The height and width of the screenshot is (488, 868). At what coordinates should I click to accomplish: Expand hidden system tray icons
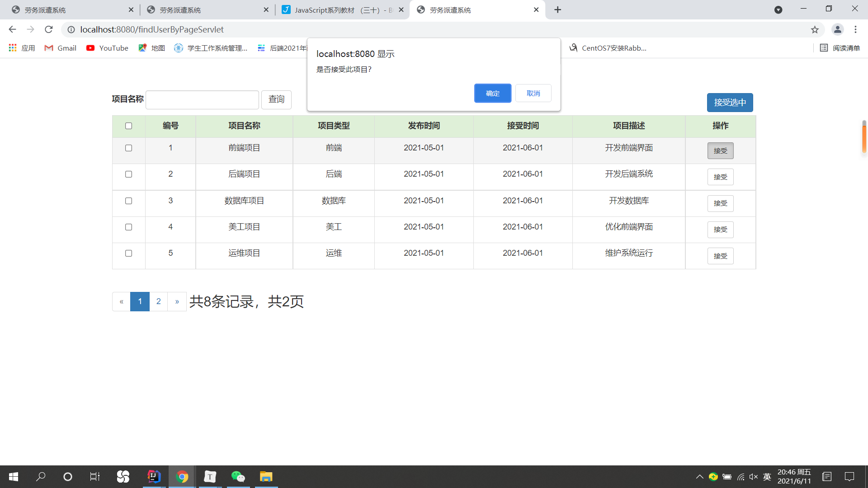[x=699, y=477]
